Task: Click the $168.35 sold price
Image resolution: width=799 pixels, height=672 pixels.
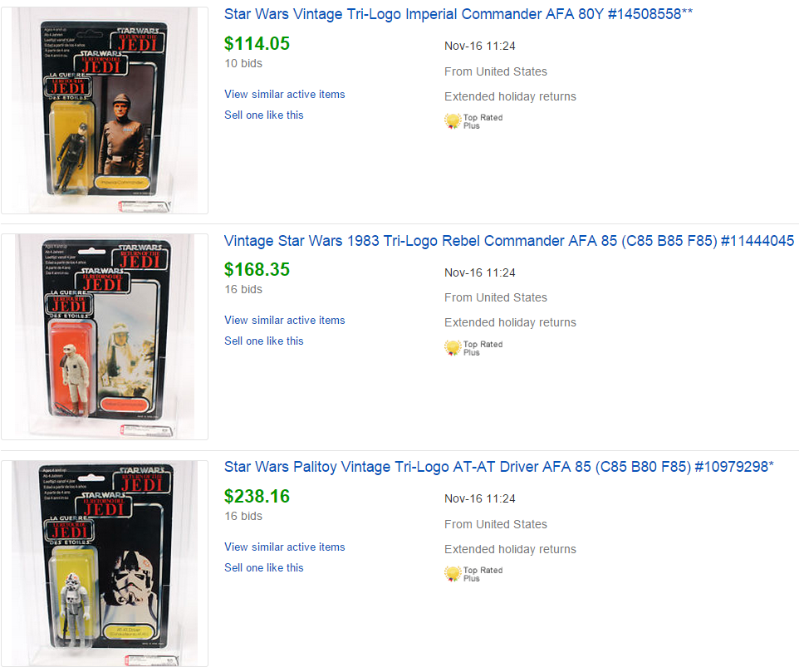Action: click(257, 269)
